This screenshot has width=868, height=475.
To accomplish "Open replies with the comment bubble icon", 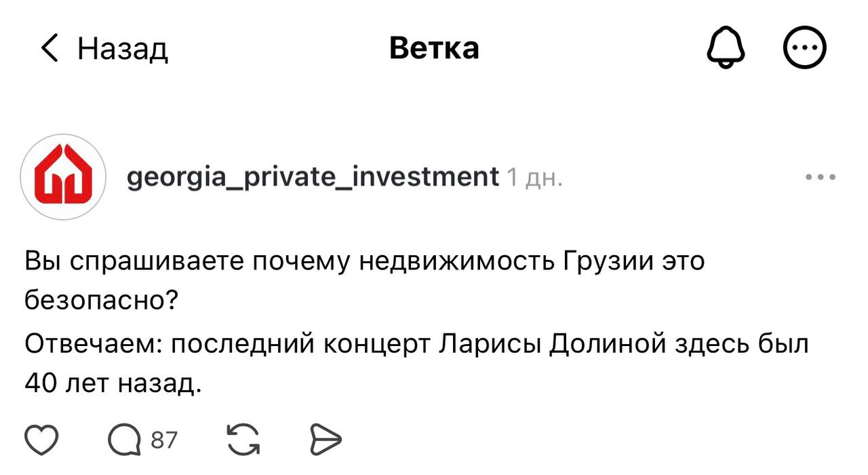I will tap(123, 441).
